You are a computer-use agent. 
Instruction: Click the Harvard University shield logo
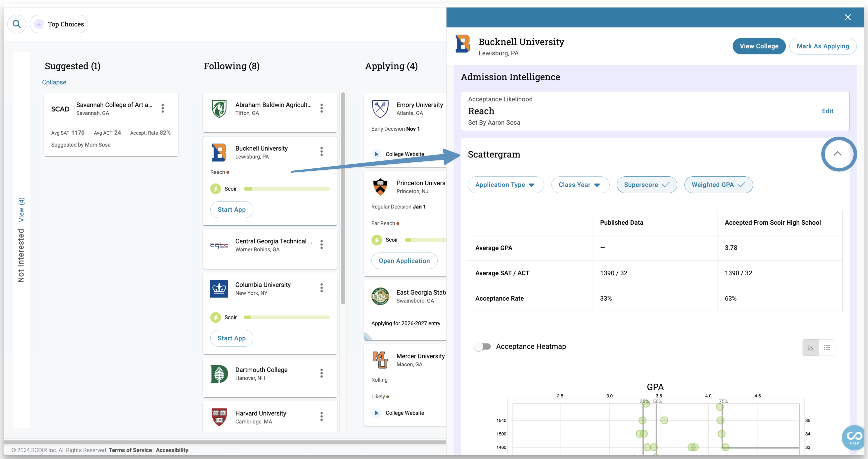[219, 417]
